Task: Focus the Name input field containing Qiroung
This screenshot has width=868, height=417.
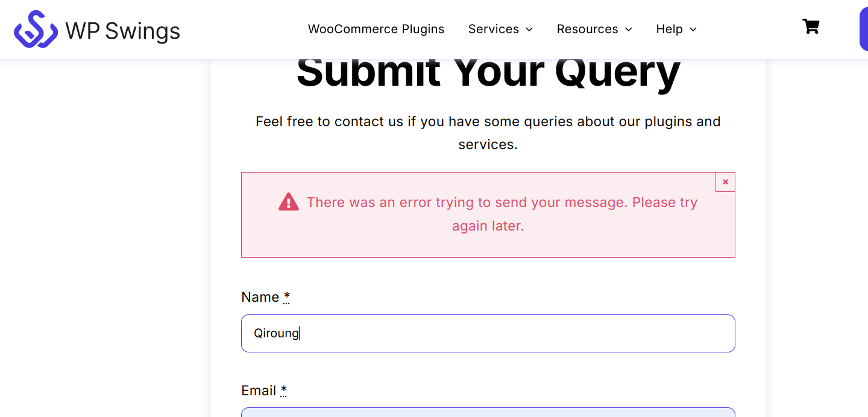Action: pos(488,333)
